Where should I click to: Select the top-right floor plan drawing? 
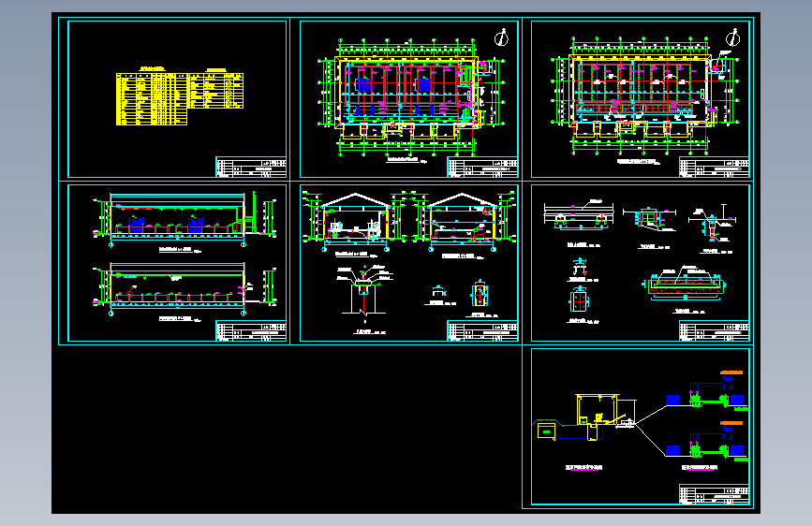pos(643,95)
